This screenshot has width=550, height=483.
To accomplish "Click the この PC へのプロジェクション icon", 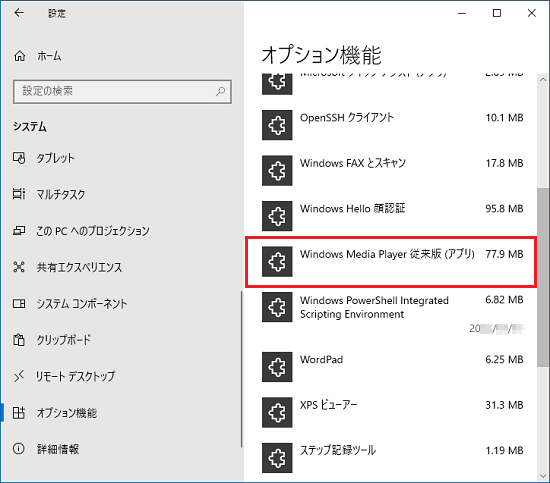I will pyautogui.click(x=19, y=230).
